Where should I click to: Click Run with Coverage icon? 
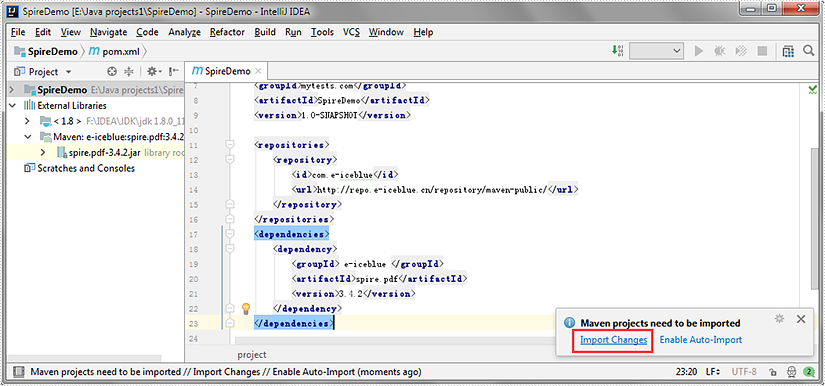coord(741,51)
